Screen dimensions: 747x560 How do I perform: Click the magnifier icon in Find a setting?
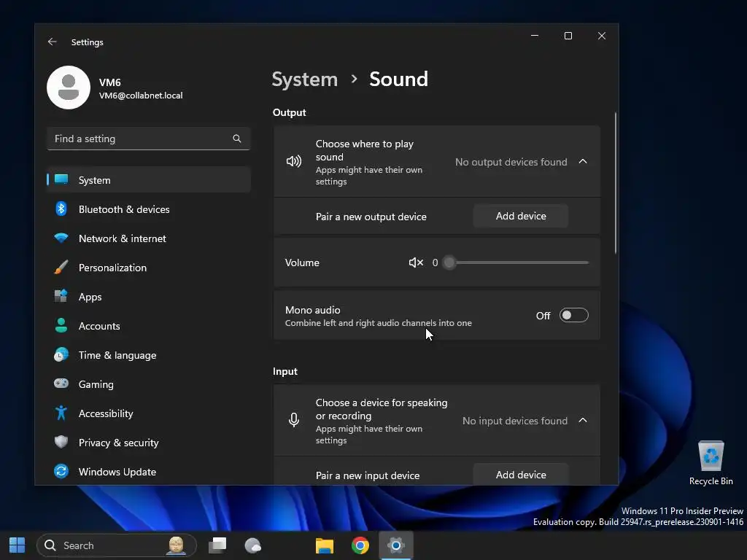click(x=237, y=139)
